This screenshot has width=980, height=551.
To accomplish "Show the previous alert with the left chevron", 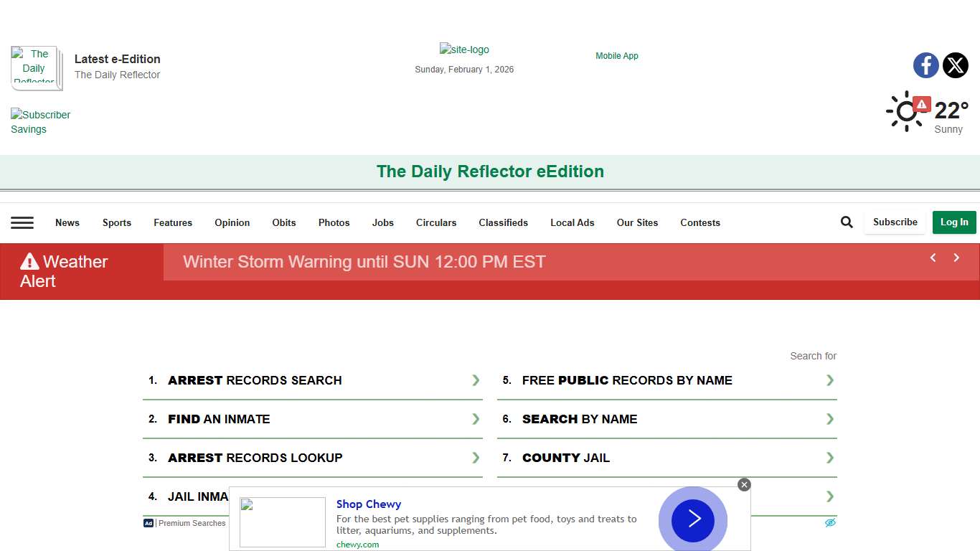I will click(933, 258).
